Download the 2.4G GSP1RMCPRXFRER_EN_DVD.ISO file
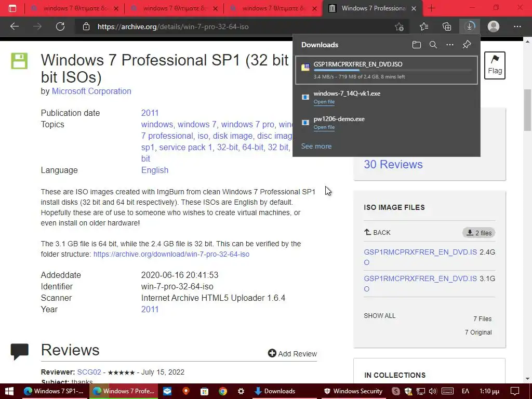532x399 pixels. pos(420,257)
